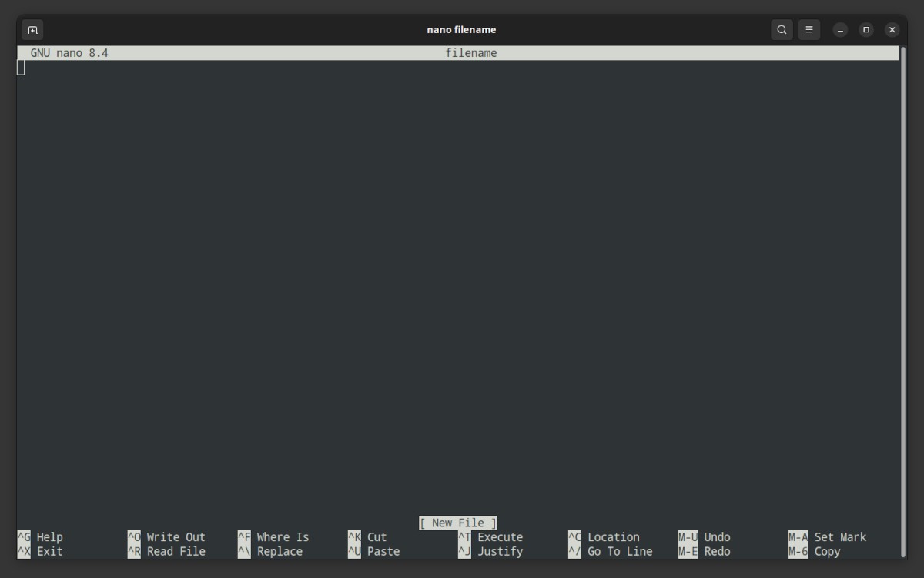Click the M-U Undo shortcut
The image size is (924, 578).
(x=705, y=537)
